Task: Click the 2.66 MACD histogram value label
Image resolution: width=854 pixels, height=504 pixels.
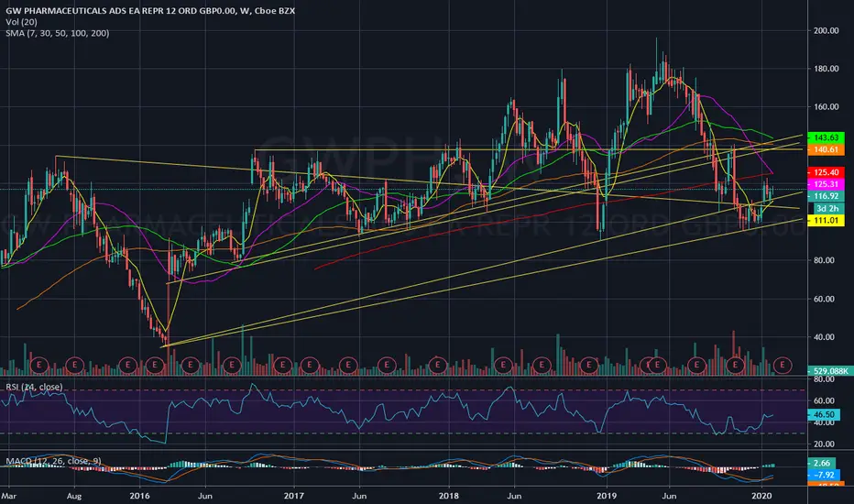Action: 821,463
